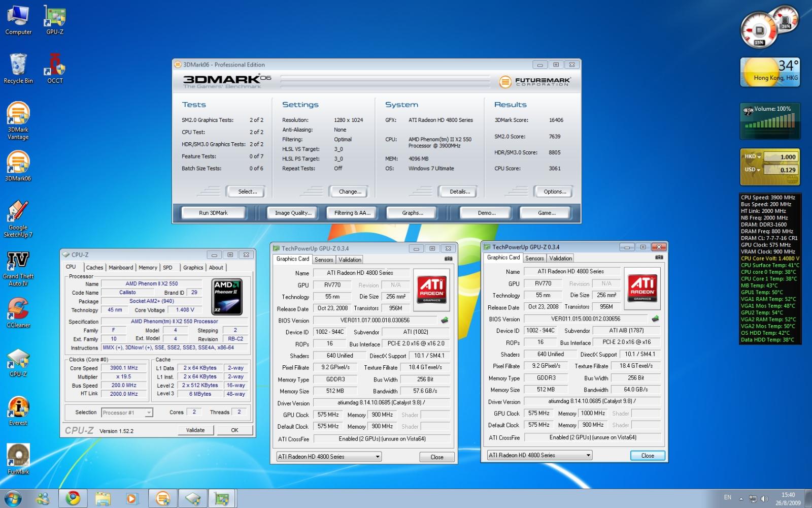812x508 pixels.
Task: Launch the FurMark desktop shortcut
Action: tap(18, 459)
